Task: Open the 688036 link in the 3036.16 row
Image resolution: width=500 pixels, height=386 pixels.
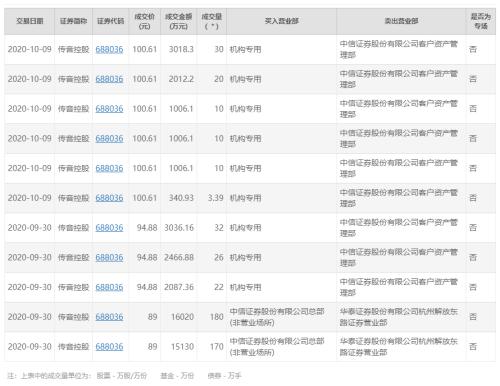Action: (109, 228)
